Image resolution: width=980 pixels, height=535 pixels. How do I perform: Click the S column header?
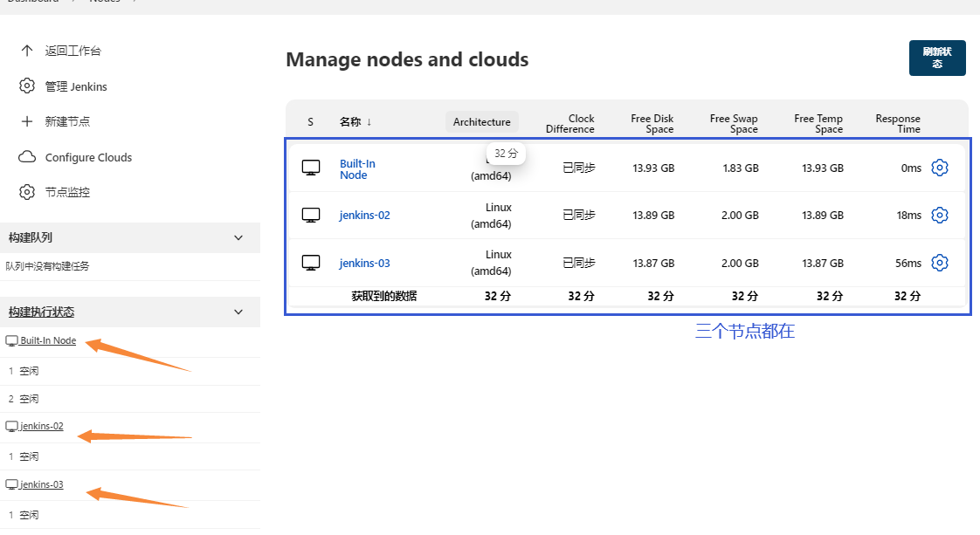pos(310,121)
